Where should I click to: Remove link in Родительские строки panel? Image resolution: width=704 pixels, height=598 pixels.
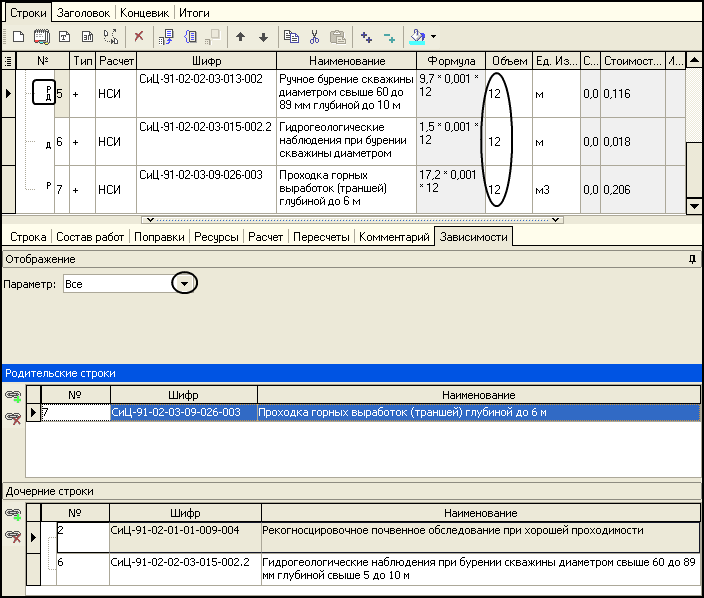[x=13, y=418]
